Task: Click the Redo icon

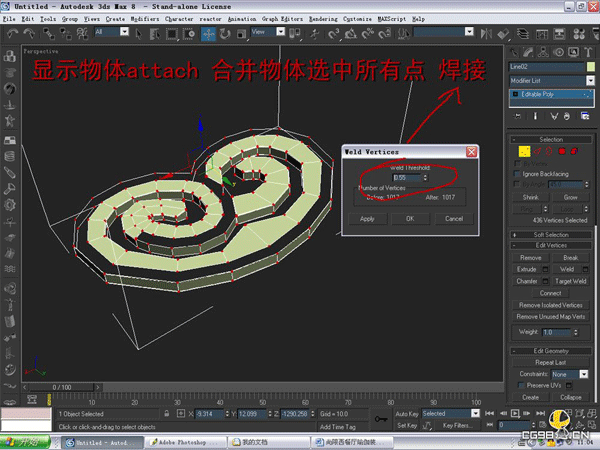Action: 29,34
